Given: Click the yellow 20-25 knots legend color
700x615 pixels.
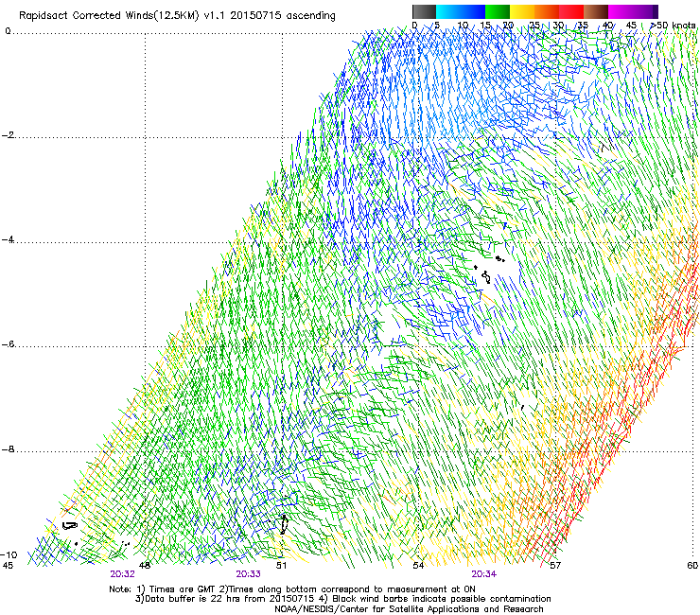Looking at the screenshot, I should (x=522, y=11).
